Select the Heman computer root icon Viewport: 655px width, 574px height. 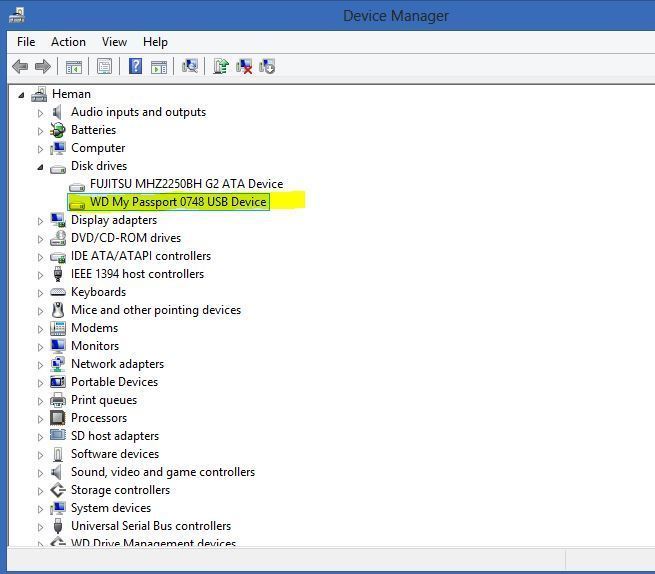point(39,94)
